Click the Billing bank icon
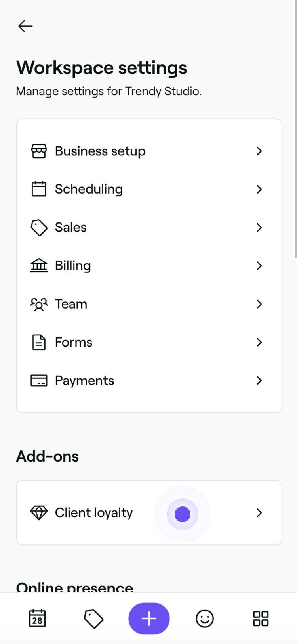Image resolution: width=297 pixels, height=644 pixels. (x=39, y=266)
